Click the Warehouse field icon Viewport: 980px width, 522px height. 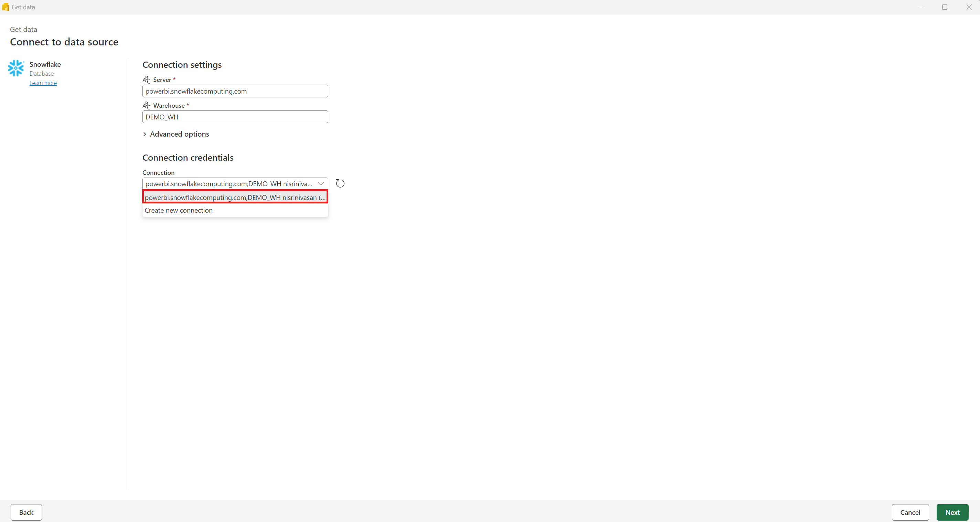(146, 106)
